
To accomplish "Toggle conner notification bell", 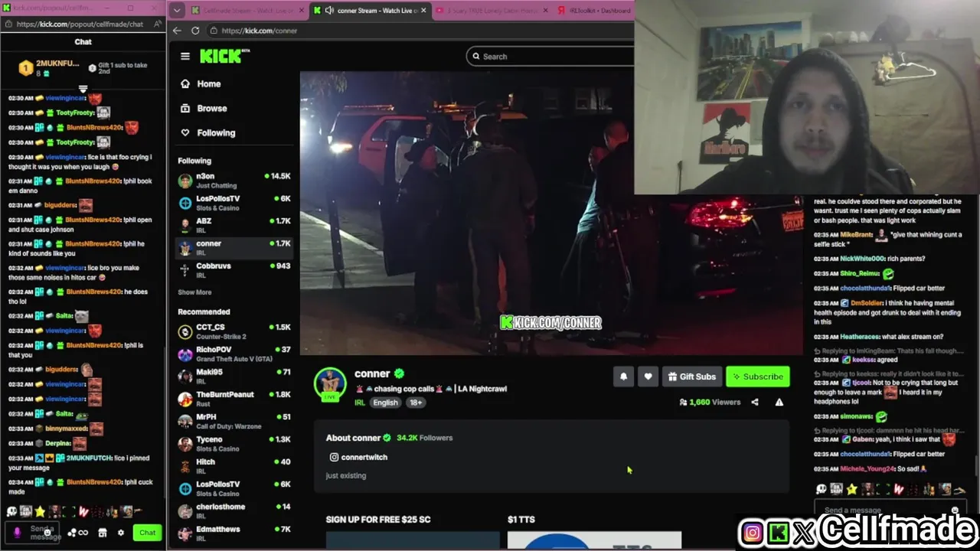I will click(623, 377).
